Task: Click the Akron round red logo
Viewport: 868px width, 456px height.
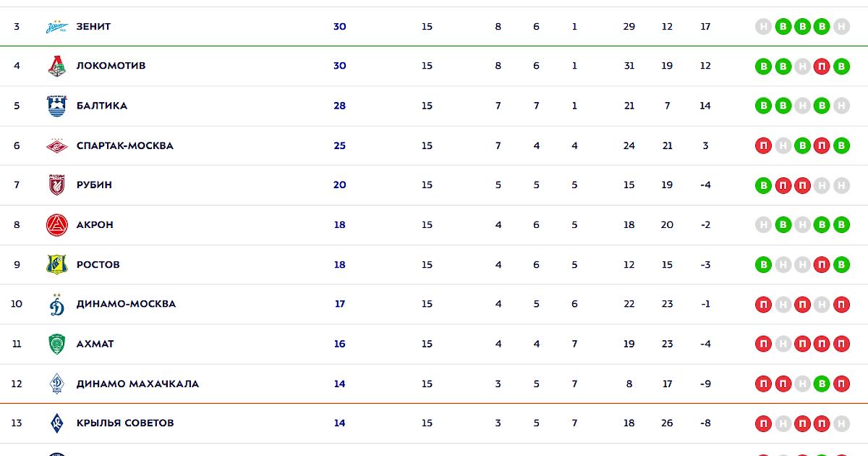Action: (56, 225)
